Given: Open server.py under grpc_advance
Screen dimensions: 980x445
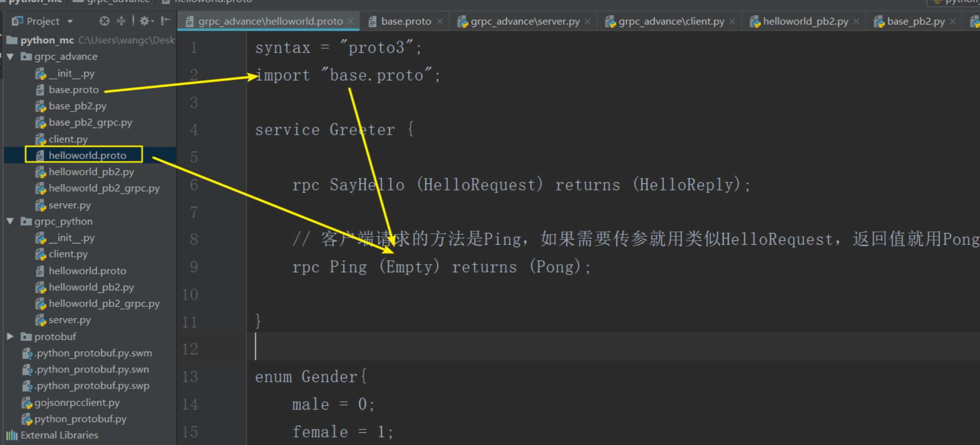Looking at the screenshot, I should point(70,205).
